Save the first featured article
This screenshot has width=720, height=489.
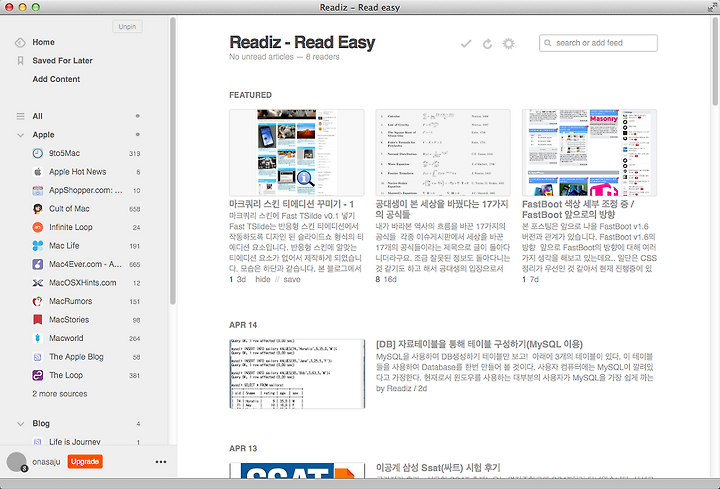[x=292, y=279]
